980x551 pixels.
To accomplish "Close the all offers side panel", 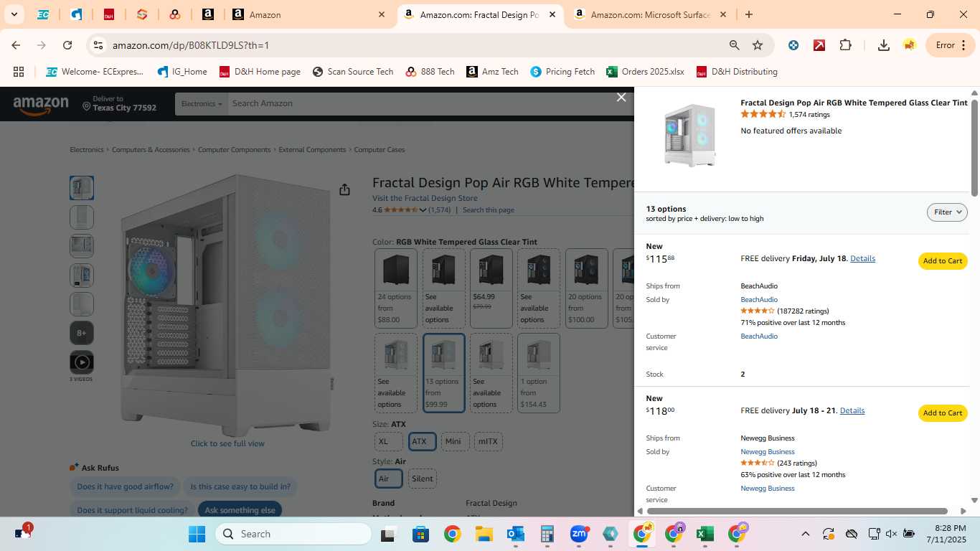I will coord(621,98).
